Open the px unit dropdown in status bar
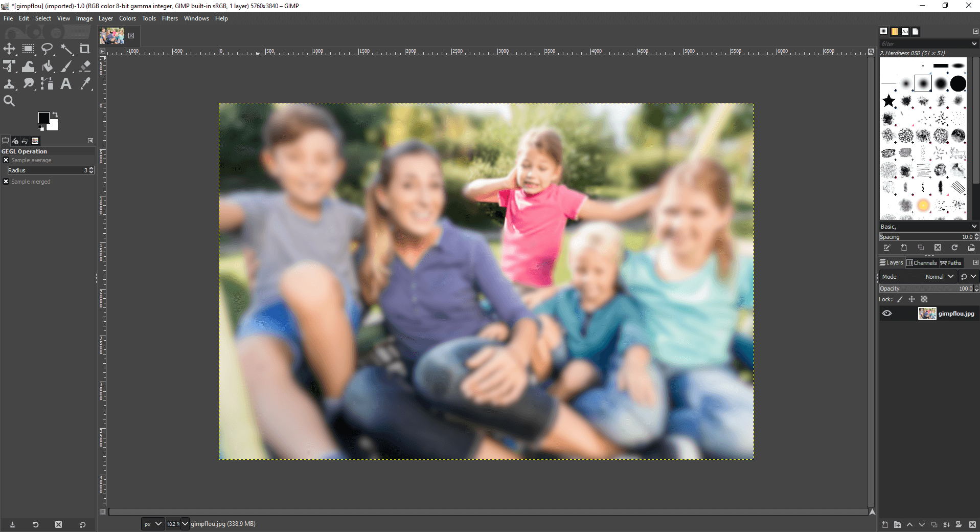980x532 pixels. pyautogui.click(x=152, y=524)
